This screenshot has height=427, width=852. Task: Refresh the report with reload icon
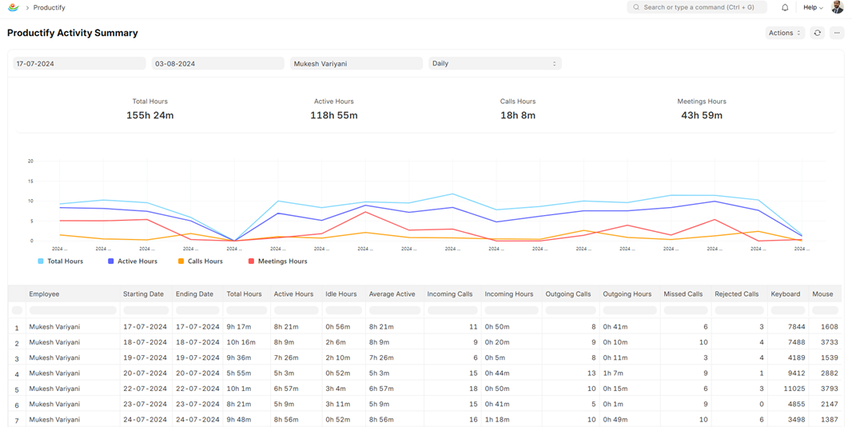pyautogui.click(x=817, y=33)
